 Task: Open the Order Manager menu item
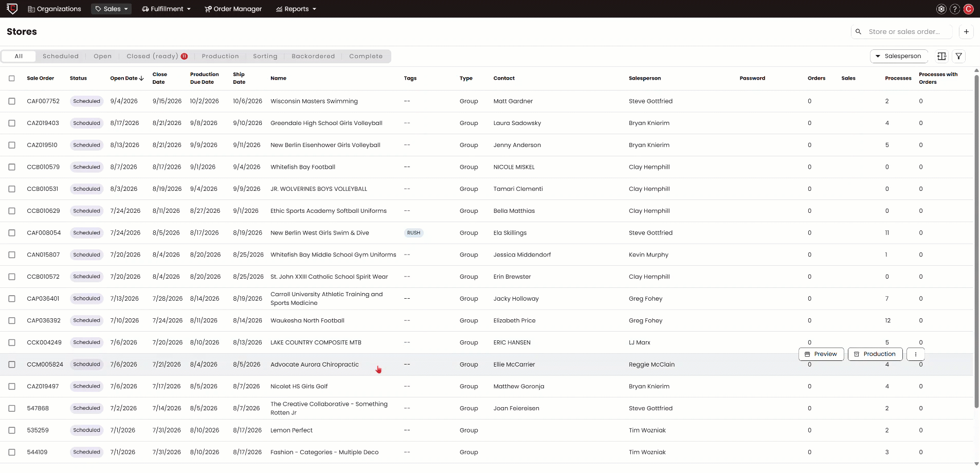tap(233, 9)
